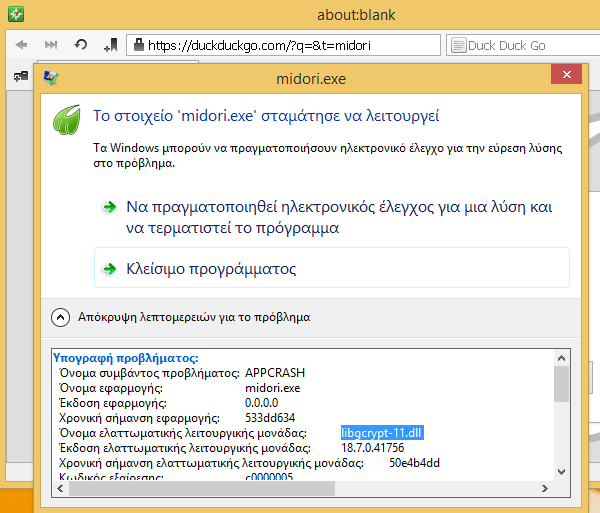Click the heading saying midori.exe stopped working
The width and height of the screenshot is (600, 513).
tap(266, 116)
